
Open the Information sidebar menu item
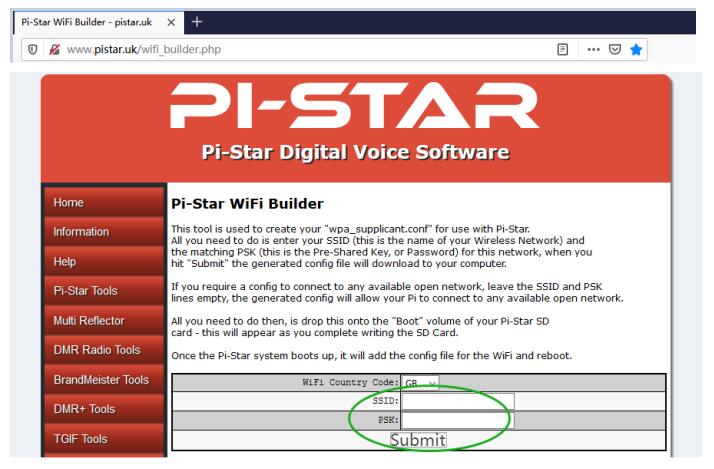tap(104, 232)
